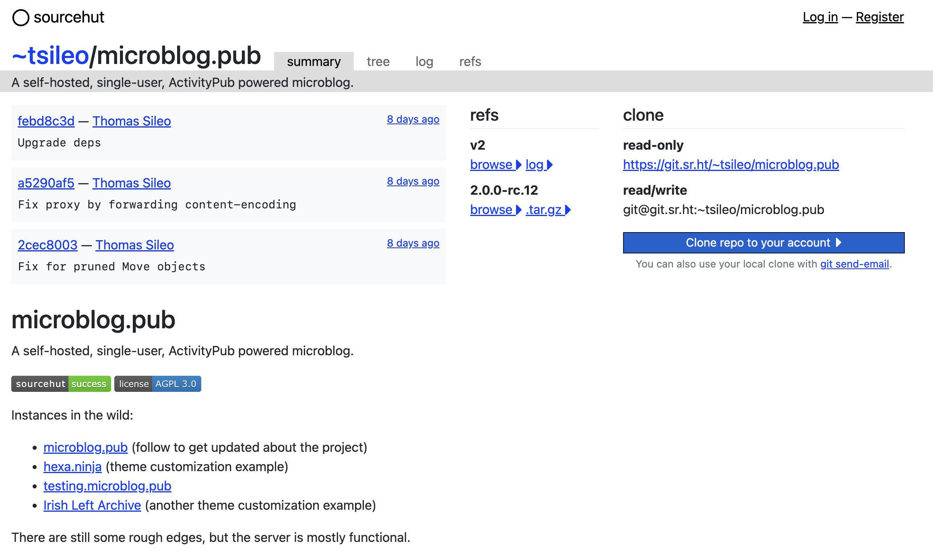Open the hexa.ninja instance link
Screen dimensions: 933x560
[72, 467]
